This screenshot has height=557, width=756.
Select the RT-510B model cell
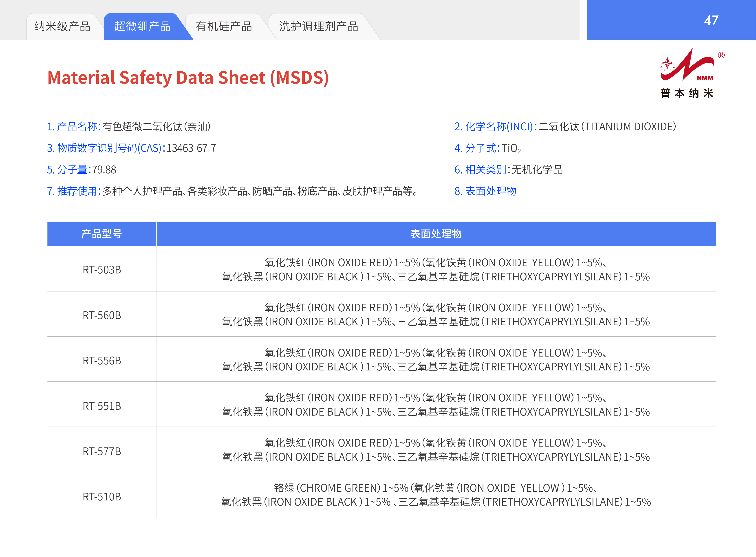[101, 496]
